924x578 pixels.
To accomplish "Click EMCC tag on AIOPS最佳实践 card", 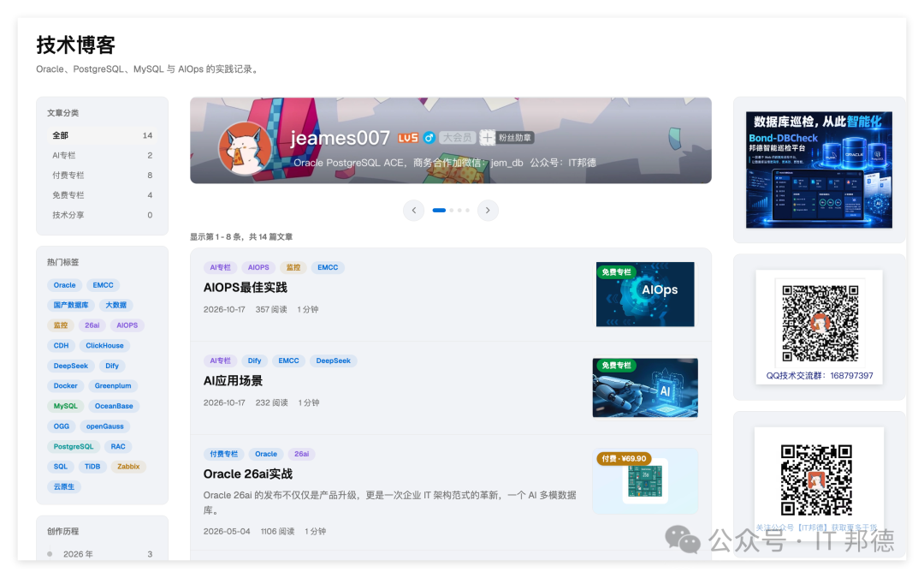I will pyautogui.click(x=328, y=267).
